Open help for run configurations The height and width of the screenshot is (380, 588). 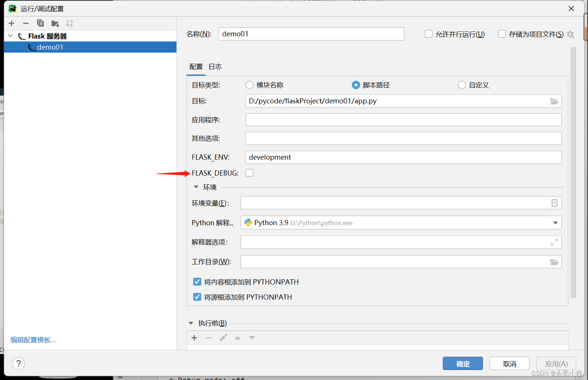19,363
